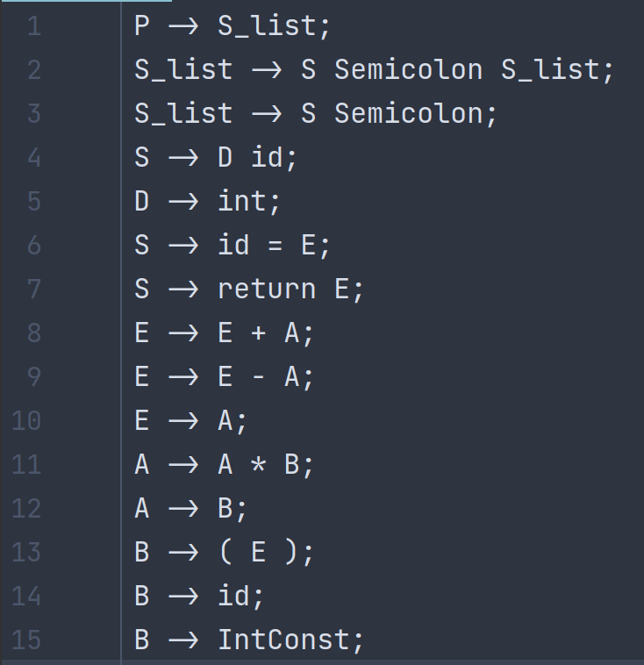Image resolution: width=644 pixels, height=665 pixels.
Task: Click line number 11 in the gutter
Action: (26, 464)
